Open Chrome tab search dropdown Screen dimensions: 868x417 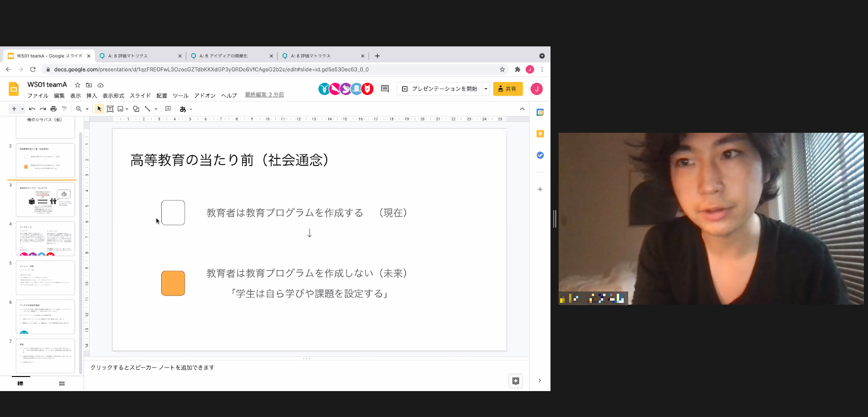point(542,56)
